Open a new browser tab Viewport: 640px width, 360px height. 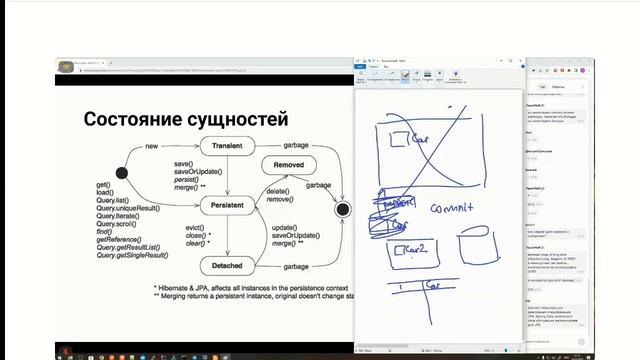tap(111, 63)
